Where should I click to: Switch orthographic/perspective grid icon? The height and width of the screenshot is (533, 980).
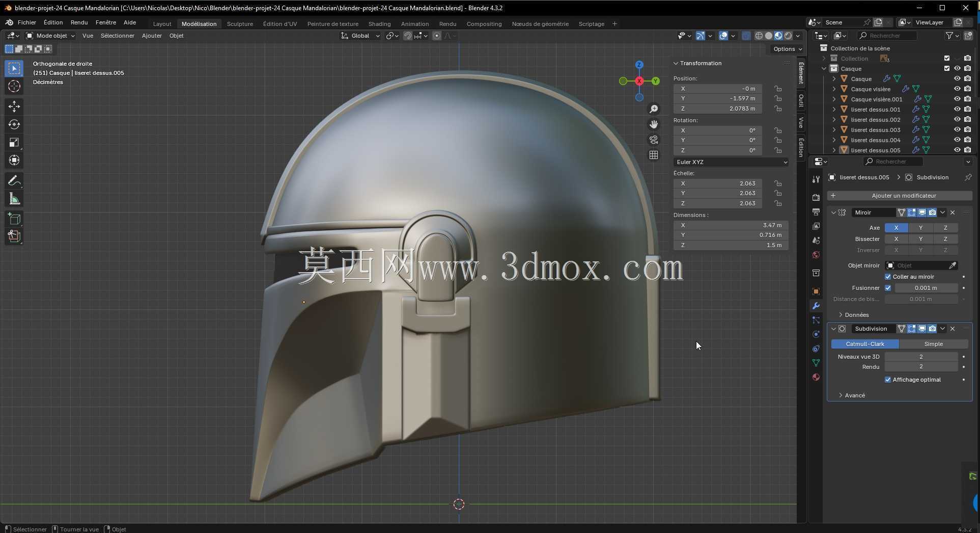point(654,155)
